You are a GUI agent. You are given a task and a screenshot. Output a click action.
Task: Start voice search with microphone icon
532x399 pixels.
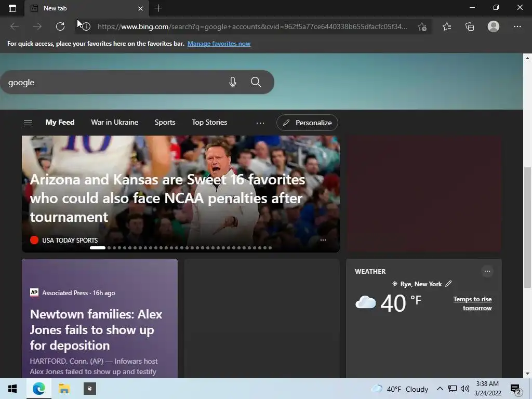pos(232,82)
